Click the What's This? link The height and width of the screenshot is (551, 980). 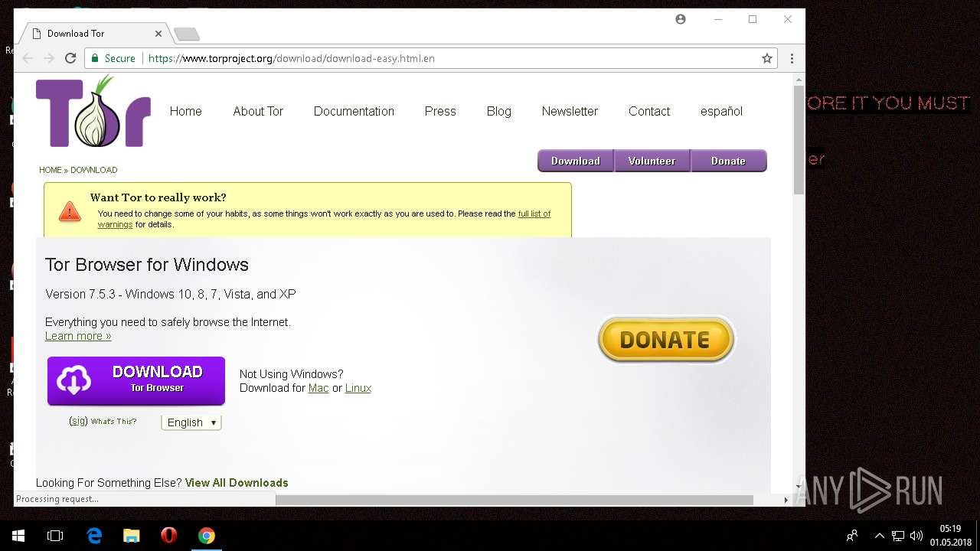point(113,422)
